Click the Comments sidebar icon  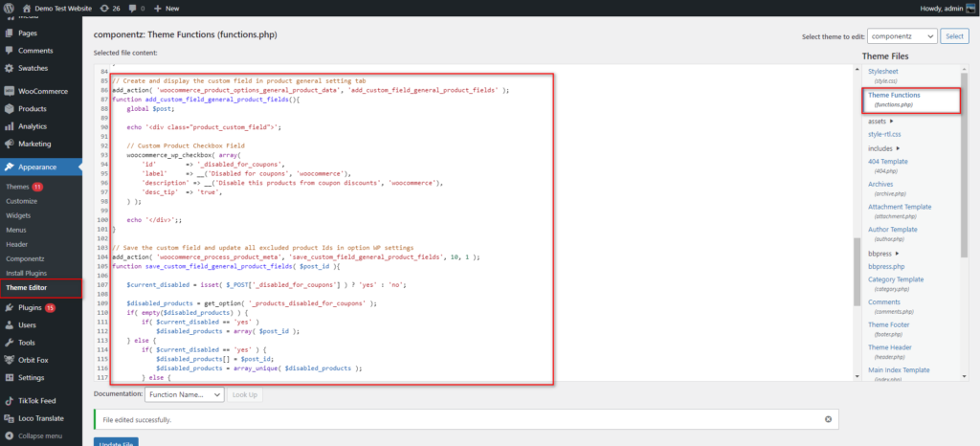pos(10,51)
